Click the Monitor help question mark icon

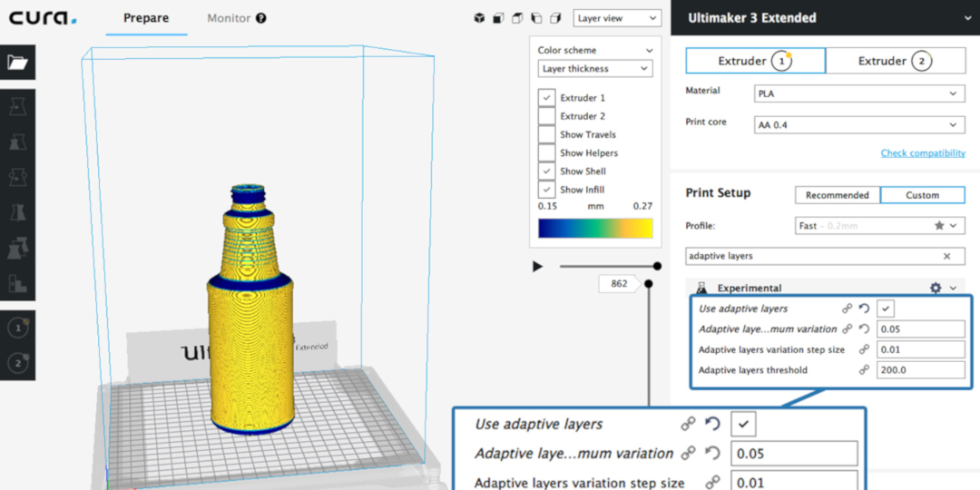pyautogui.click(x=261, y=18)
